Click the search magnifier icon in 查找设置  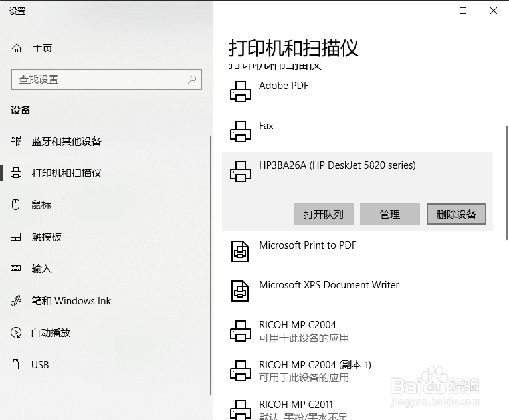(192, 79)
